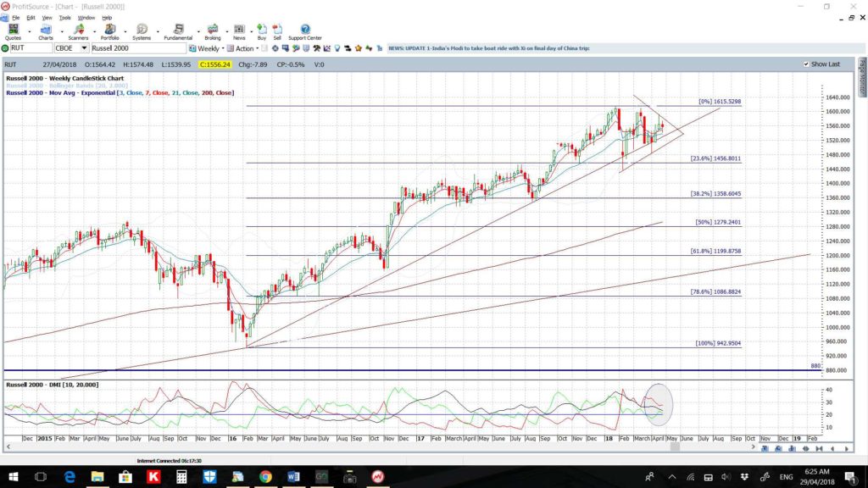Toggle the Show Last checkbox

806,64
